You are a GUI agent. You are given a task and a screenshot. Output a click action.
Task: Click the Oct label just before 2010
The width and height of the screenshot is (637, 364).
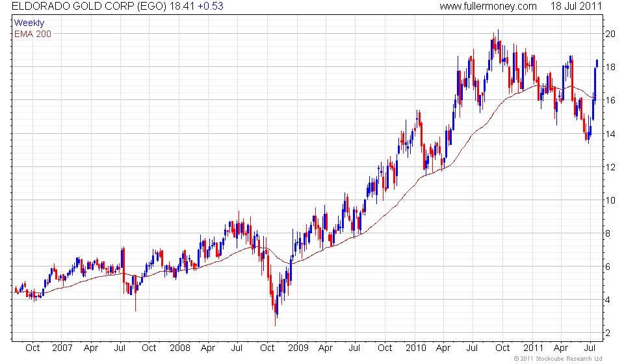pos(385,348)
